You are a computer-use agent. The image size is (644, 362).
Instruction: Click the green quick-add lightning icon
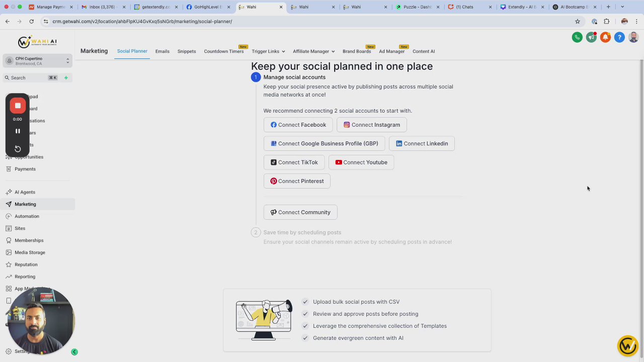(66, 77)
